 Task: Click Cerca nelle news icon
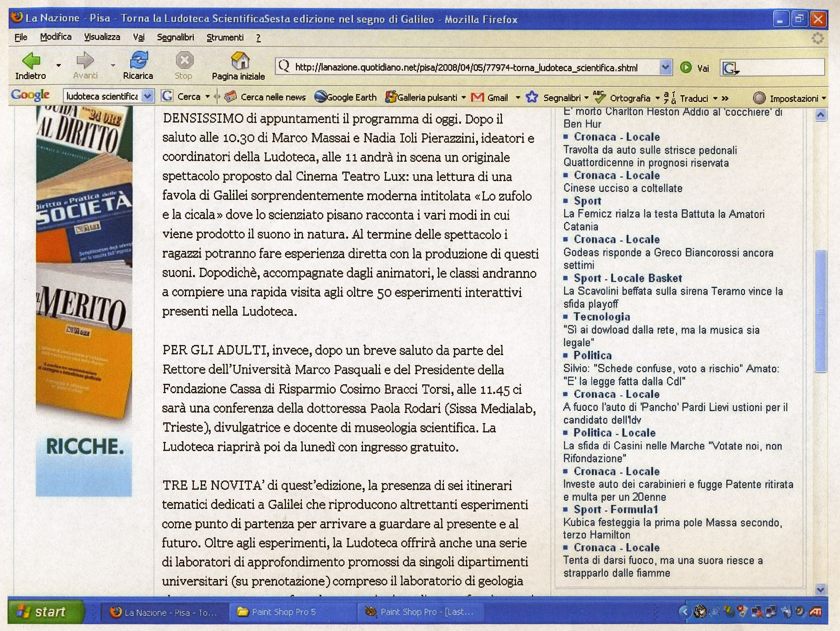click(x=230, y=97)
